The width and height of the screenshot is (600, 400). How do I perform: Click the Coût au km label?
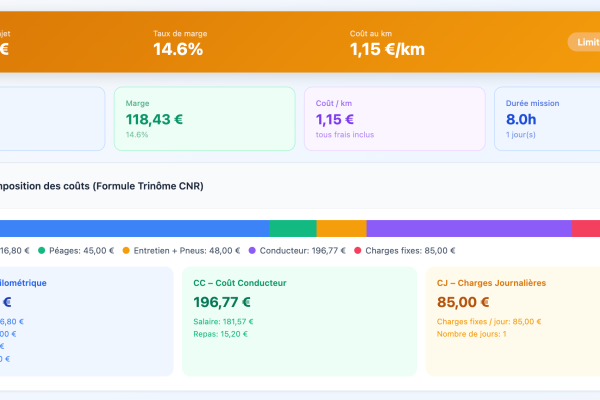(371, 34)
